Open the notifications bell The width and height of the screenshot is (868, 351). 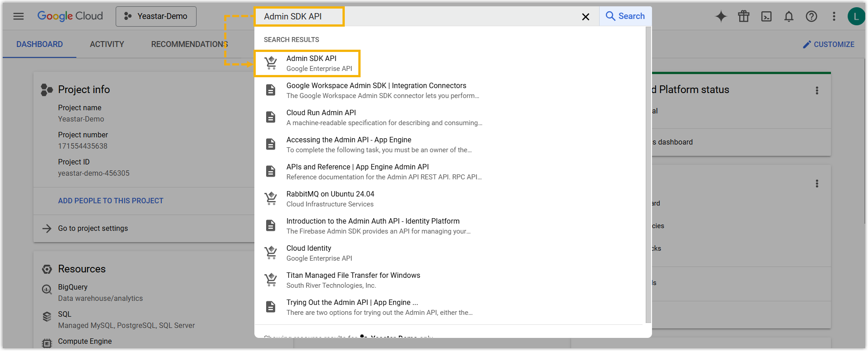click(x=789, y=16)
